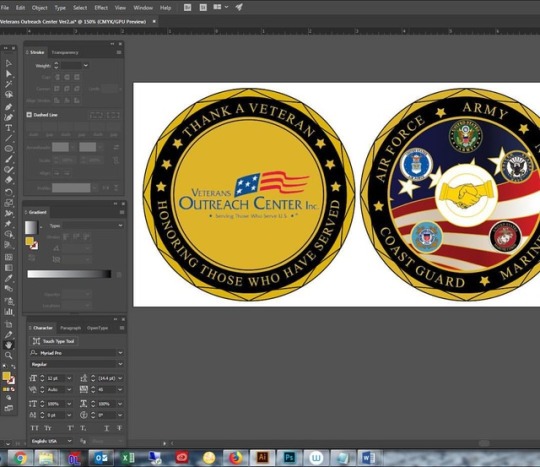This screenshot has width=540, height=467.
Task: Swap fill and stroke colors
Action: (13, 367)
